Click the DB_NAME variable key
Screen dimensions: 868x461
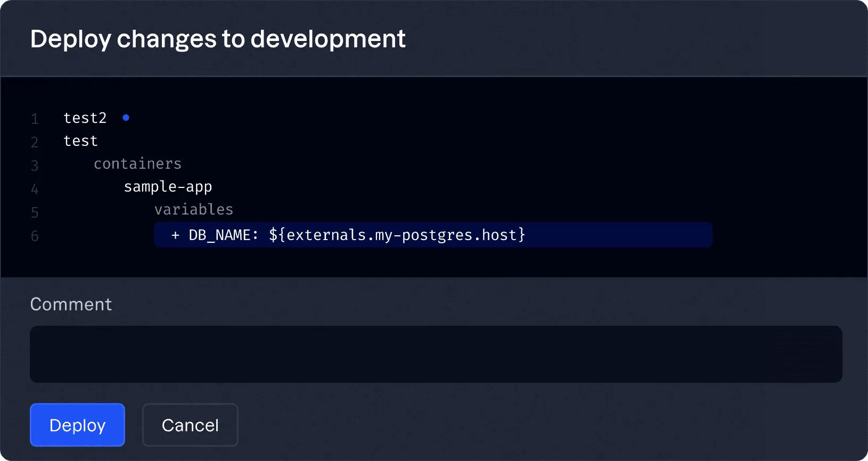219,235
